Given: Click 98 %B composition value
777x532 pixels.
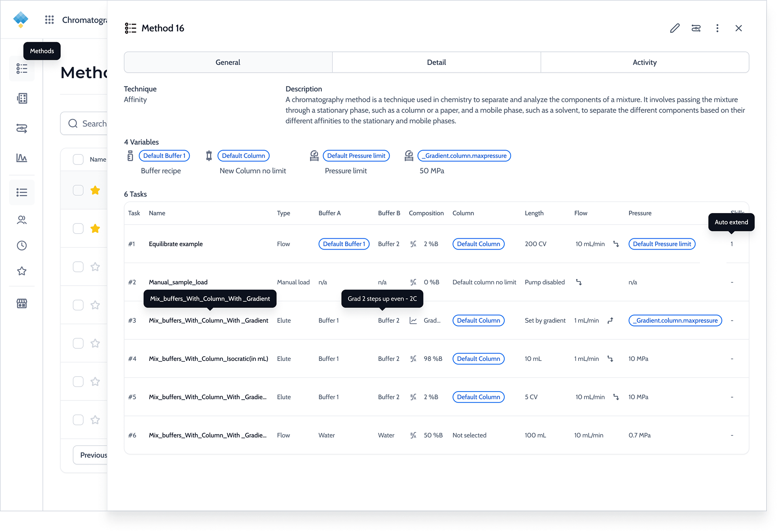Looking at the screenshot, I should tap(433, 359).
